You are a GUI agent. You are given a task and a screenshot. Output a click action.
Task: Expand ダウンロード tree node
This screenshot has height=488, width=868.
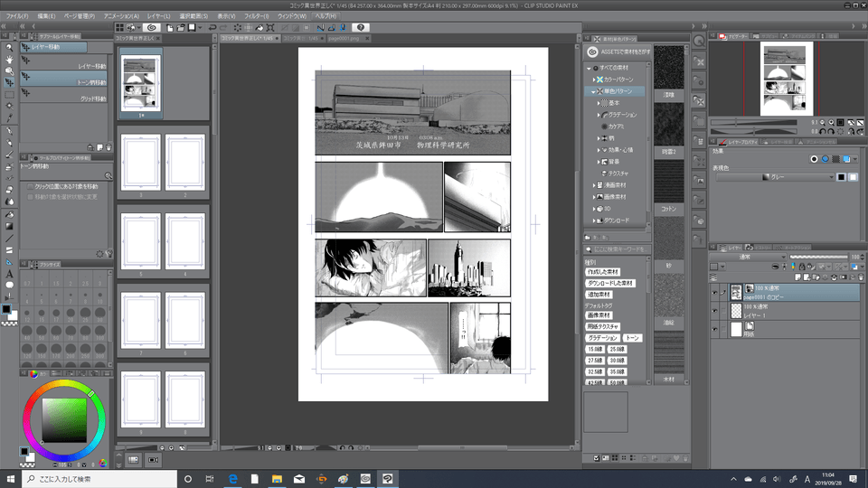(x=594, y=221)
